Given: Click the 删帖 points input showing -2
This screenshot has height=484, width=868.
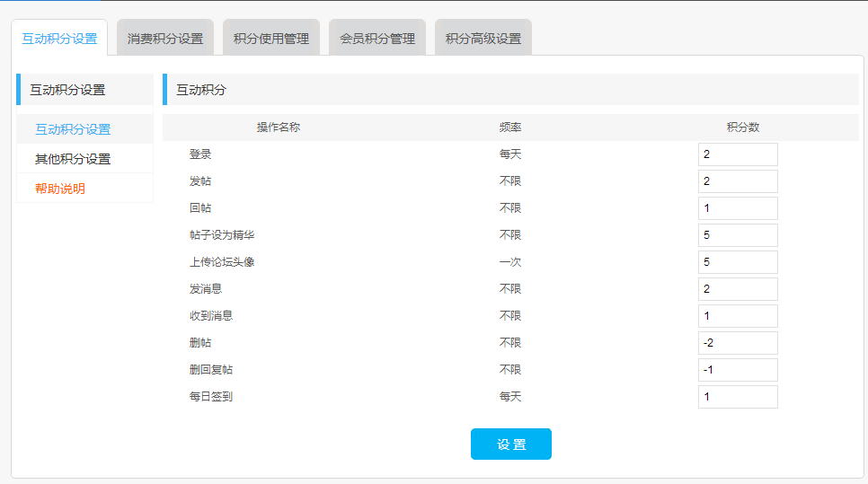Looking at the screenshot, I should 738,343.
